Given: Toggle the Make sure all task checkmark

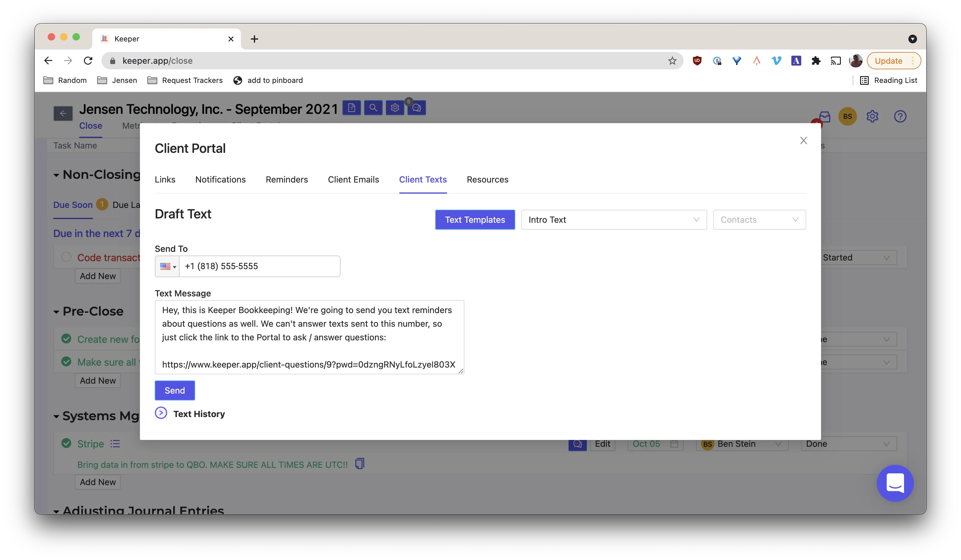Looking at the screenshot, I should [66, 362].
